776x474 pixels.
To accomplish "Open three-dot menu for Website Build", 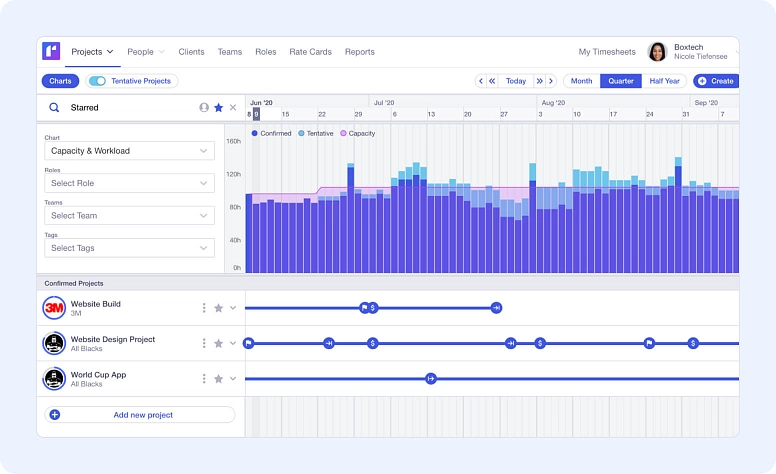I will pos(204,308).
